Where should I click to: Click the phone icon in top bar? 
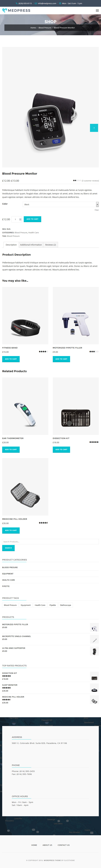click(17, 3)
